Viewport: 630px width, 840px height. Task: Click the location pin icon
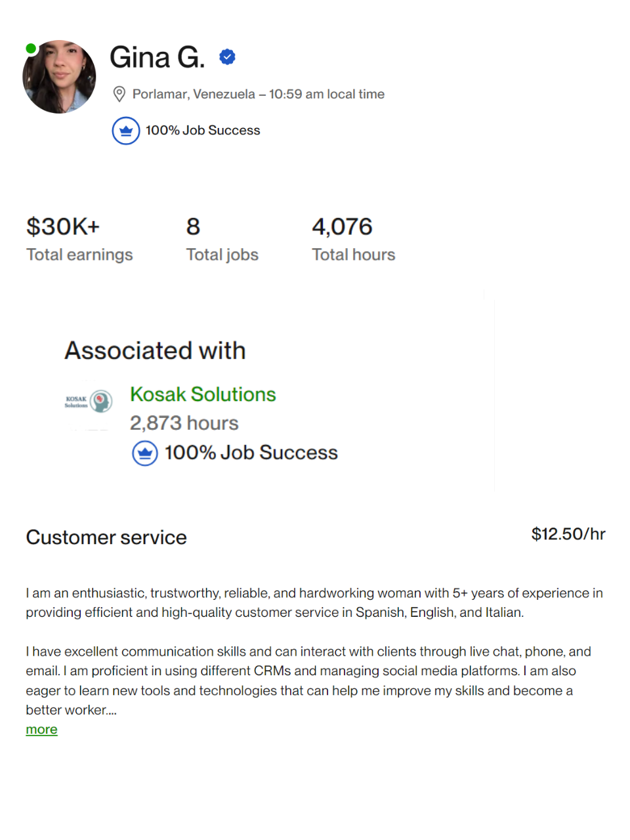(x=119, y=94)
